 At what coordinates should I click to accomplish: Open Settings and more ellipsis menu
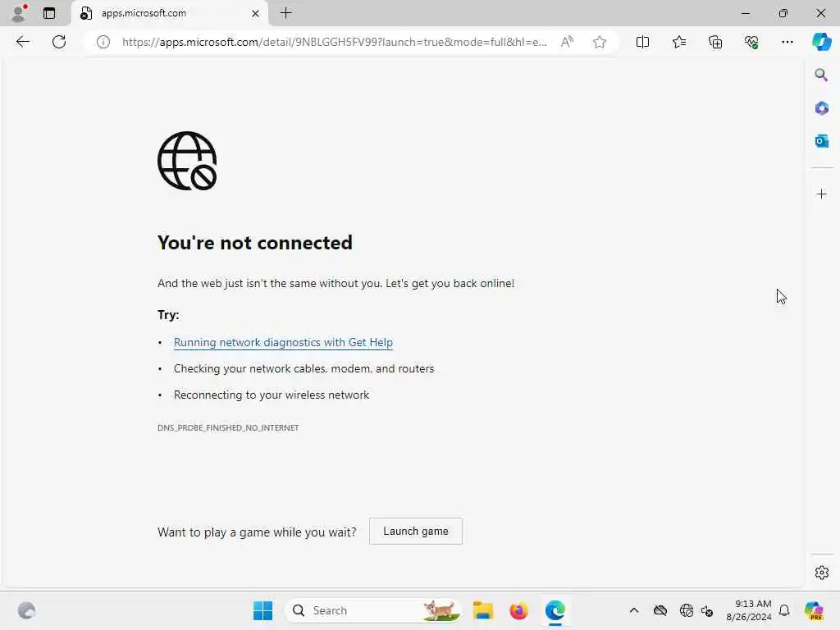point(787,42)
